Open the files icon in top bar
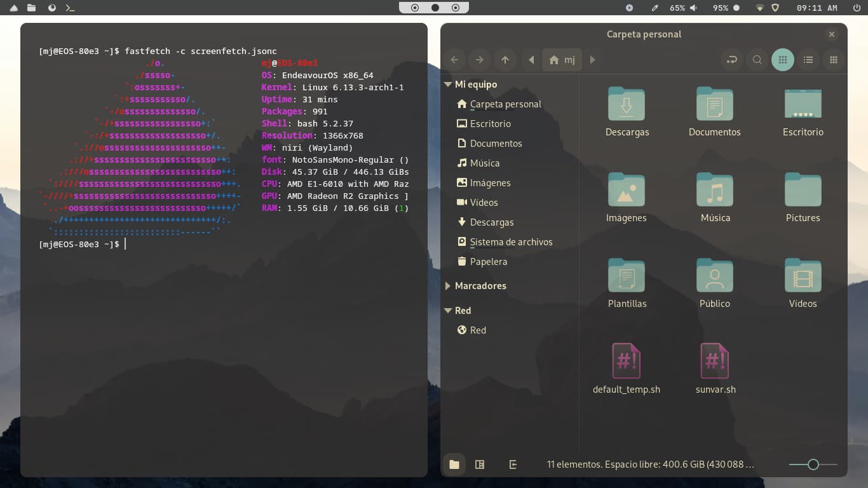Screen dimensions: 868x488 pos(31,8)
